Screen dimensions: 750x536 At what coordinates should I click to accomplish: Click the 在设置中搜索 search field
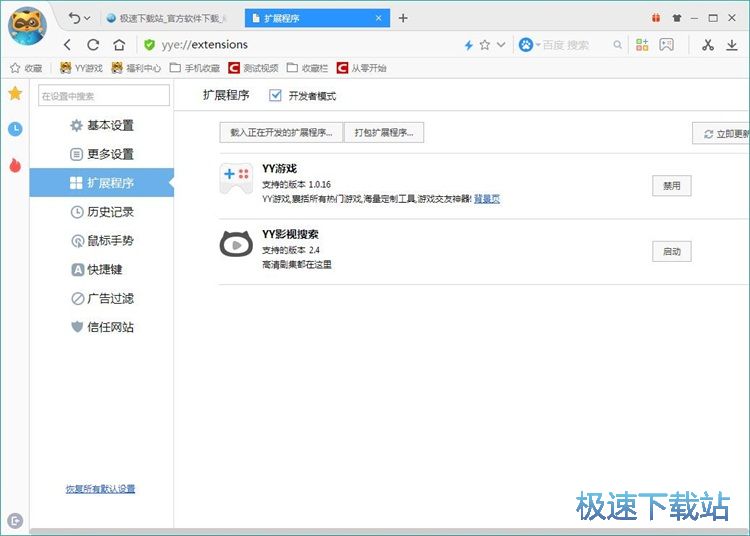(x=104, y=96)
